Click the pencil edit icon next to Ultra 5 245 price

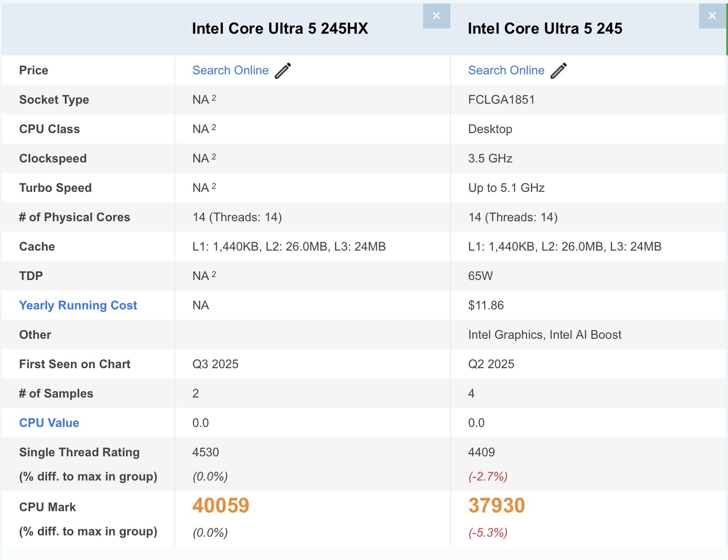pyautogui.click(x=558, y=70)
